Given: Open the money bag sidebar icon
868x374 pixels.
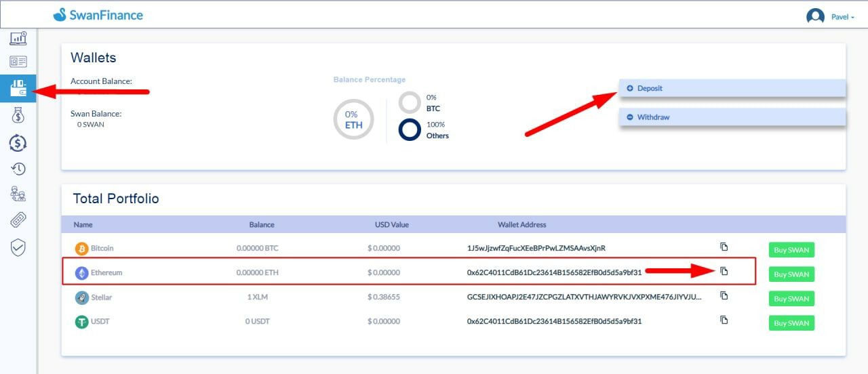Looking at the screenshot, I should (18, 115).
